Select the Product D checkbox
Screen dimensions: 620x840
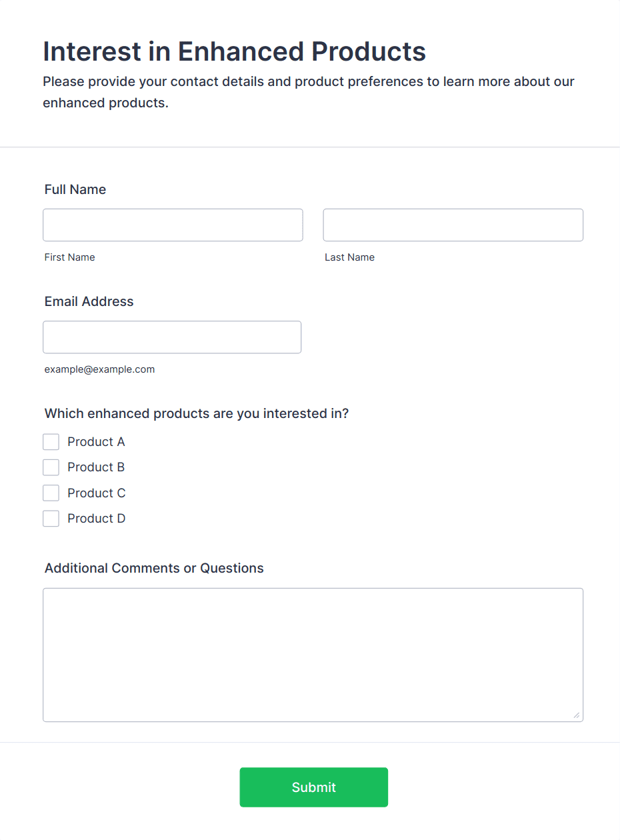pos(51,519)
